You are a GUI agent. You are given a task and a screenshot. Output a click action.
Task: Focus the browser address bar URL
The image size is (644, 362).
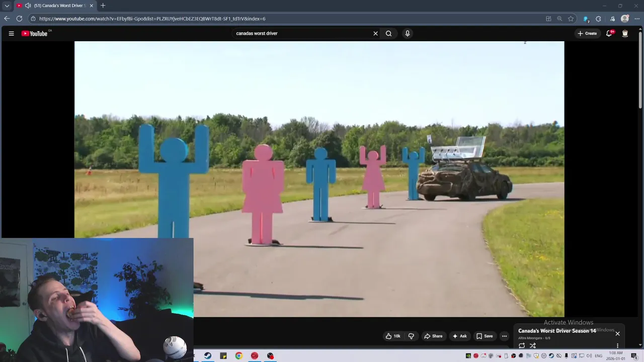152,19
